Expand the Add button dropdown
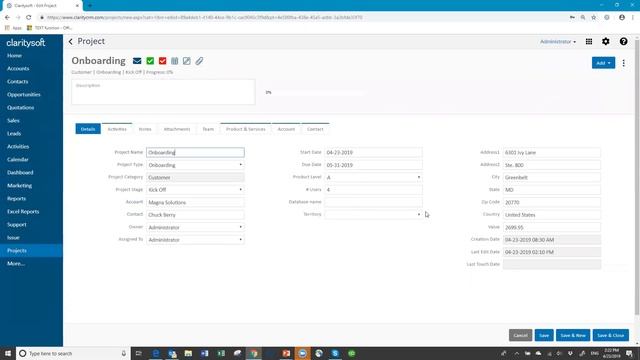640x360 pixels. [603, 63]
